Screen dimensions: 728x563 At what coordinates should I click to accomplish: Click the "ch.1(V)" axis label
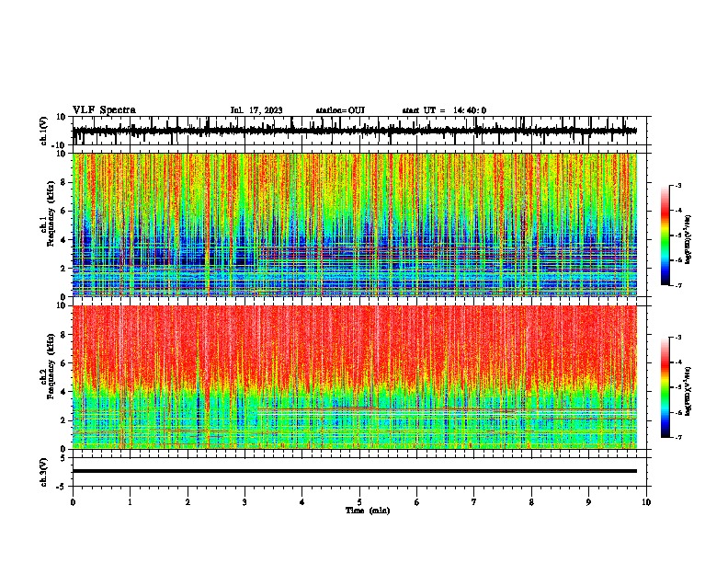44,131
